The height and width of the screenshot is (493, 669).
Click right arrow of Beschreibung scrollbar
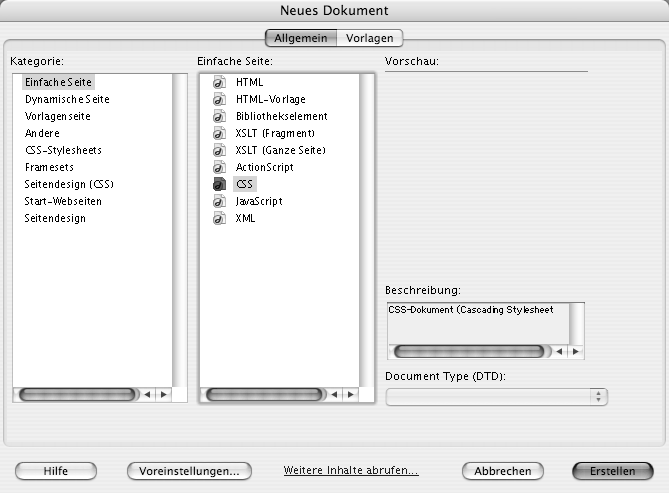tap(576, 352)
